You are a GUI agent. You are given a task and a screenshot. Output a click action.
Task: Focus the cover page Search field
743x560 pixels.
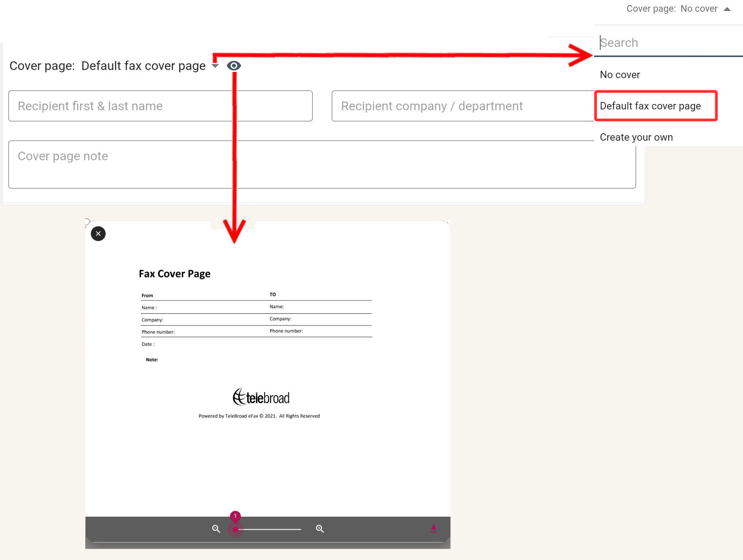(x=668, y=43)
